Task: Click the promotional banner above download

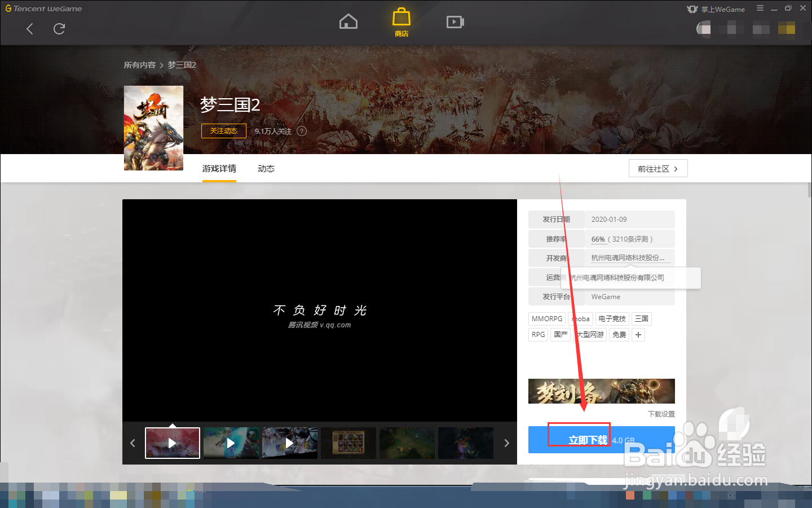Action: (601, 391)
